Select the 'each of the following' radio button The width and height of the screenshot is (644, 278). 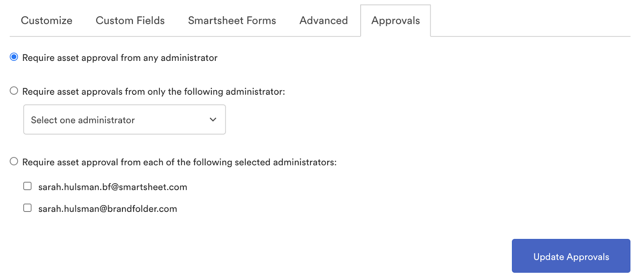tap(14, 162)
